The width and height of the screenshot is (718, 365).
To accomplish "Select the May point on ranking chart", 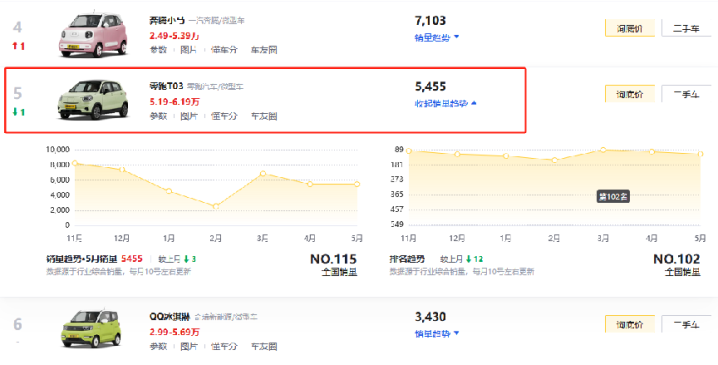I will (700, 154).
